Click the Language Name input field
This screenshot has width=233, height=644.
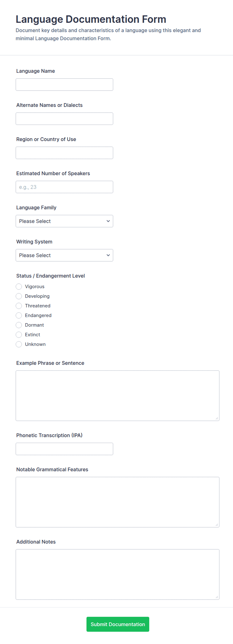[64, 85]
